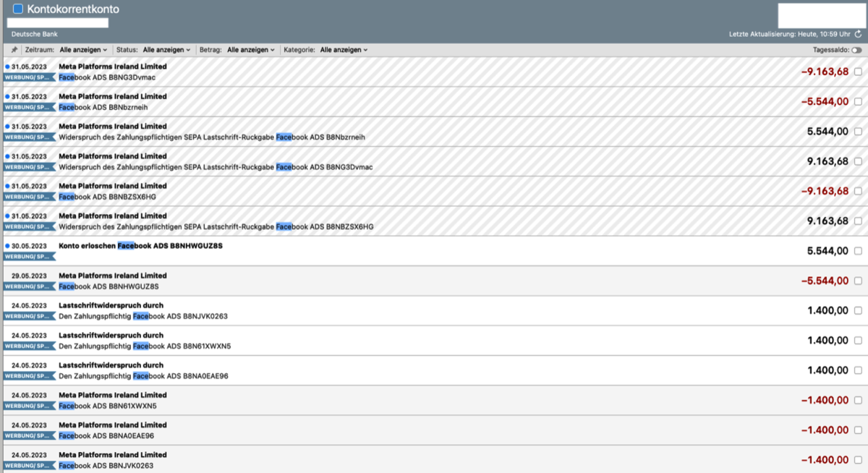Click the category tag on the 29.05.2023 row
This screenshot has width=868, height=473.
tap(29, 286)
